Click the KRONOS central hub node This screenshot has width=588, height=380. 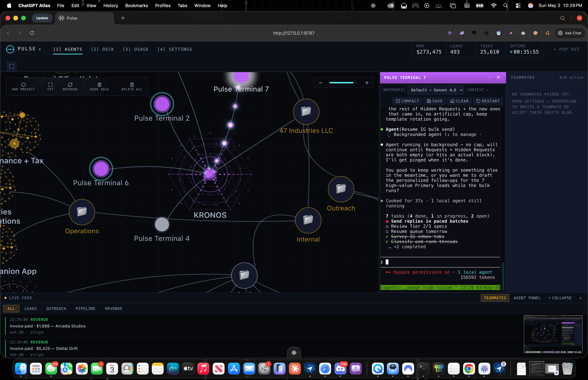(210, 174)
